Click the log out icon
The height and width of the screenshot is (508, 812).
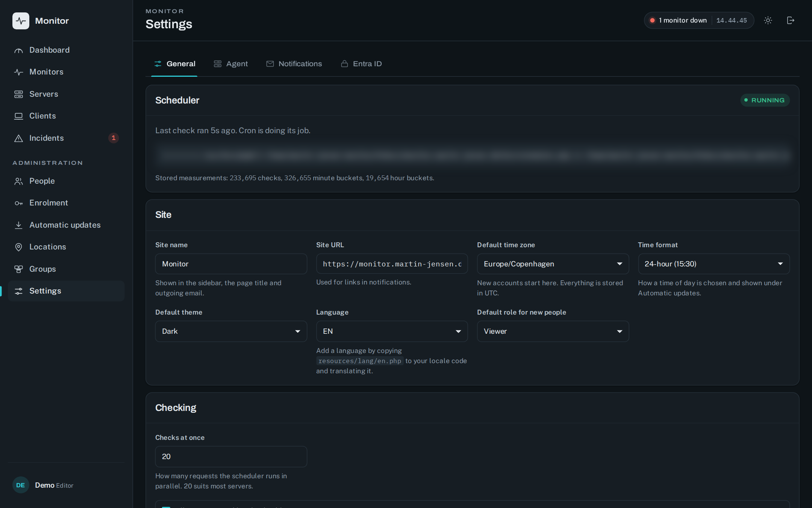(791, 20)
